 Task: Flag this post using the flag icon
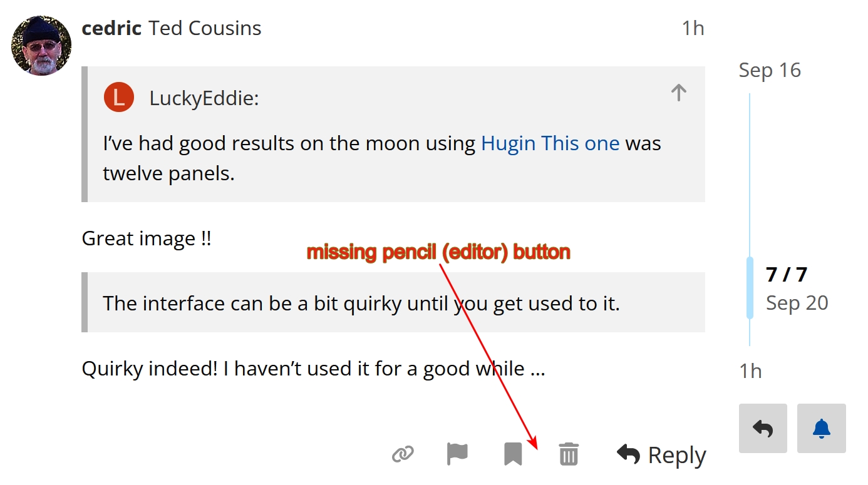(x=457, y=454)
